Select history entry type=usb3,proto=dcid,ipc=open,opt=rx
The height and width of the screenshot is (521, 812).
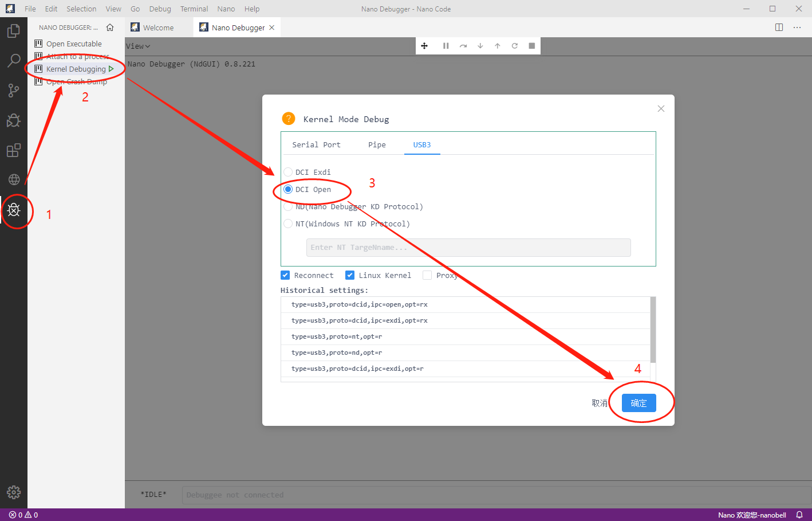click(x=466, y=304)
